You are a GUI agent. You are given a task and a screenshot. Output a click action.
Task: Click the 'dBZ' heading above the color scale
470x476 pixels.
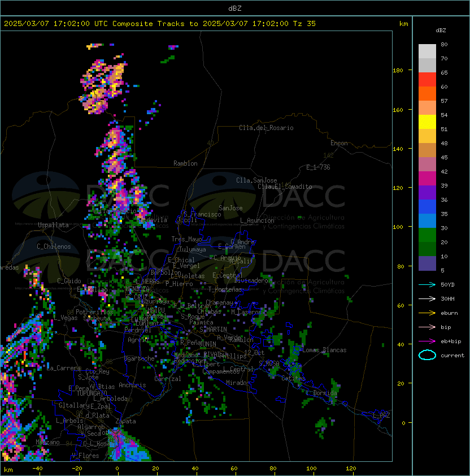pos(441,31)
